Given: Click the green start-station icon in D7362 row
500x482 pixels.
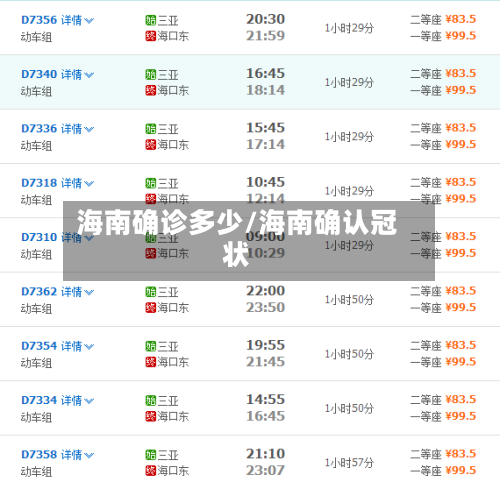Looking at the screenshot, I should (151, 292).
